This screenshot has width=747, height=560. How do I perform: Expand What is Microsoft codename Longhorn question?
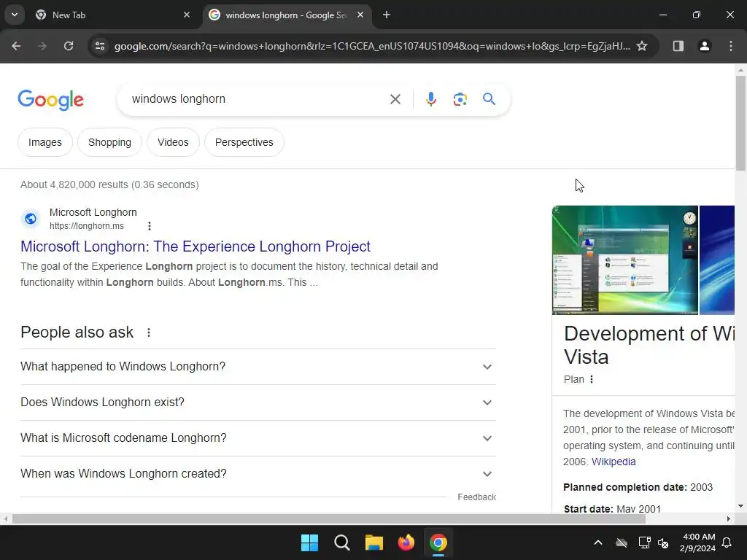(258, 438)
